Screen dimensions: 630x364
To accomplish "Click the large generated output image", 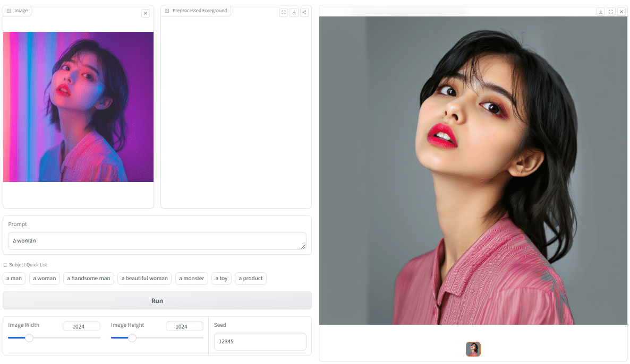I will click(473, 170).
